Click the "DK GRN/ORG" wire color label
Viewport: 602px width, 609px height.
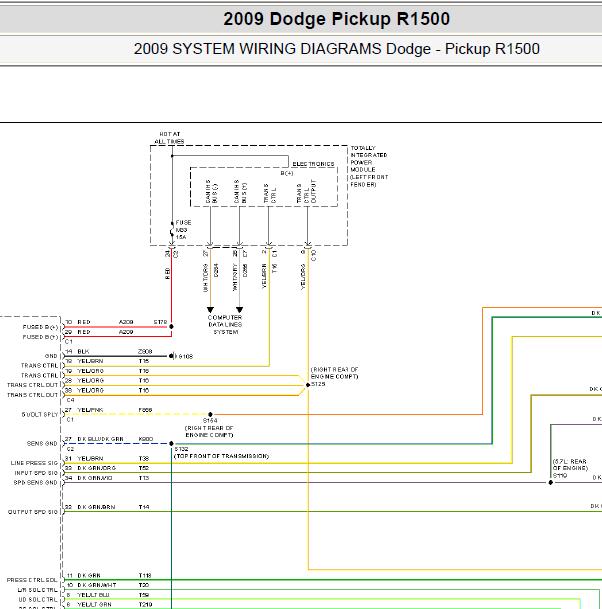pyautogui.click(x=96, y=468)
